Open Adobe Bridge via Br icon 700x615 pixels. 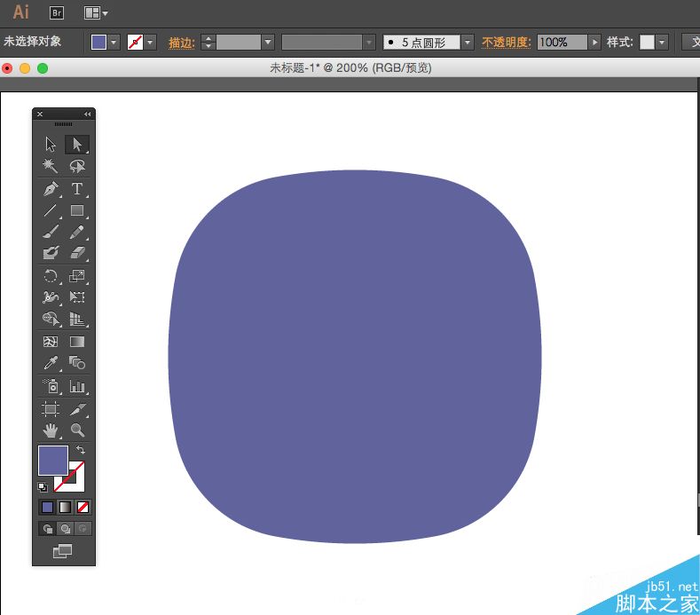coord(57,12)
